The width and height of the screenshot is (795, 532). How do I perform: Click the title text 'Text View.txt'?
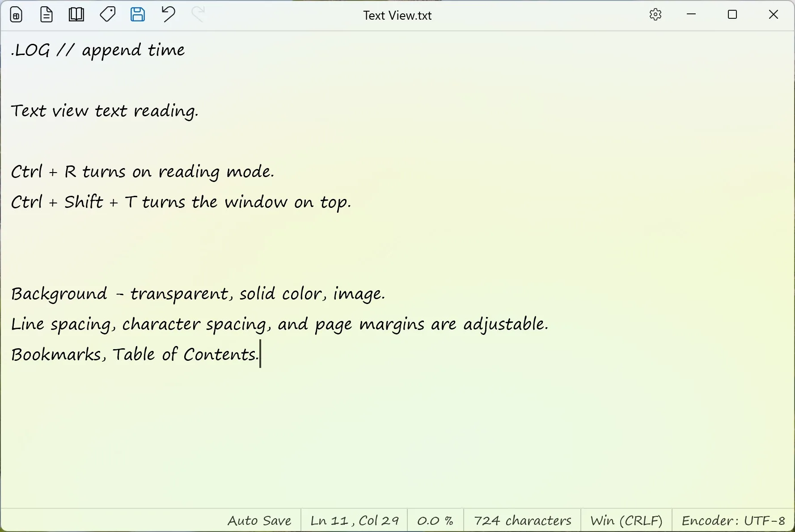tap(397, 16)
